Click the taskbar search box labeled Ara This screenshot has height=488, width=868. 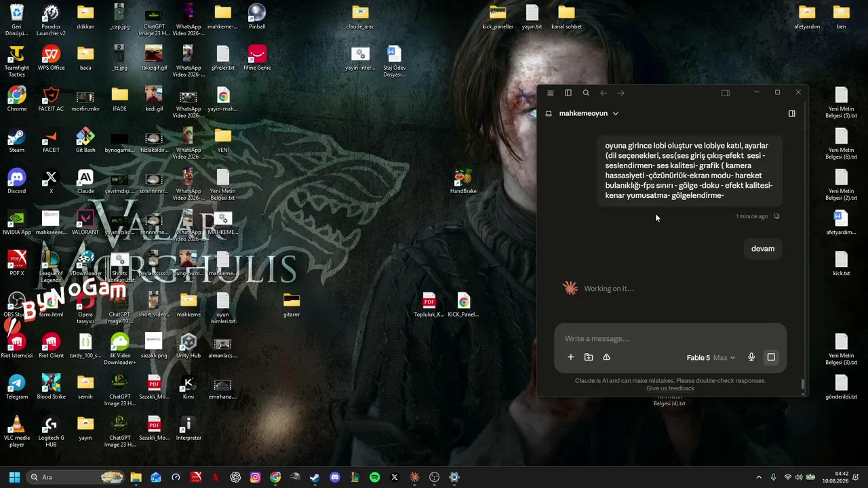click(x=76, y=477)
